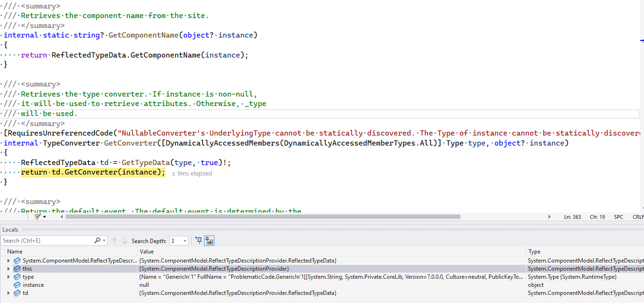This screenshot has height=303, width=644.
Task: Click the SPC indentation indicator
Action: click(618, 217)
